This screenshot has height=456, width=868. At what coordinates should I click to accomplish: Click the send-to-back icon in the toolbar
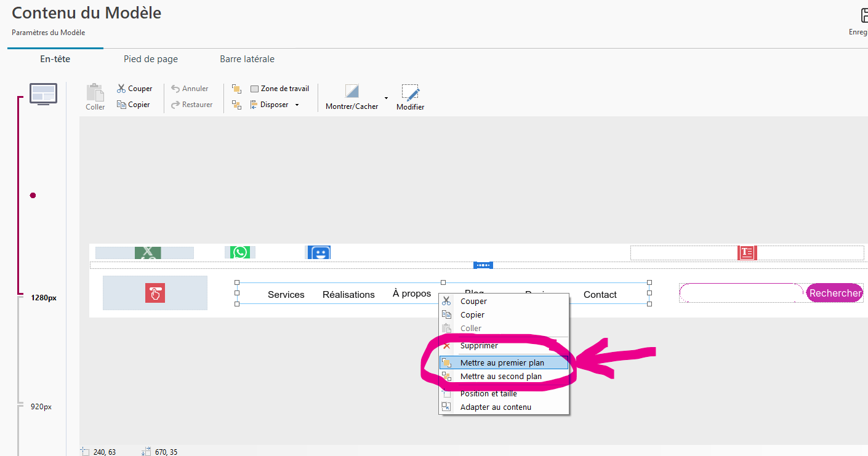[236, 105]
